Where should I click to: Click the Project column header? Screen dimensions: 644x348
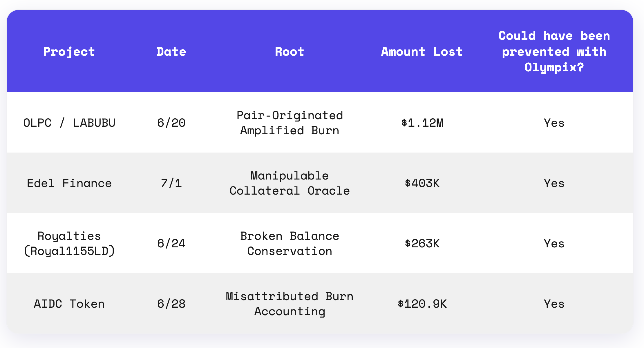69,52
